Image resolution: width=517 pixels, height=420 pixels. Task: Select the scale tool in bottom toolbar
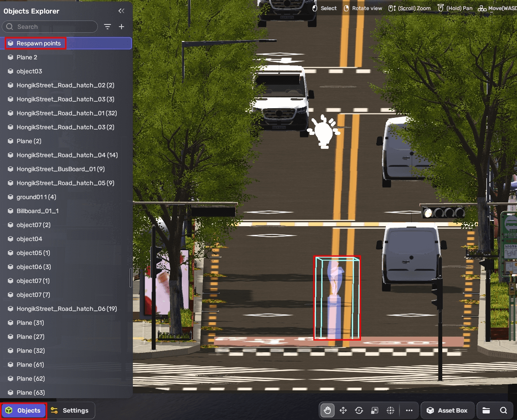375,410
